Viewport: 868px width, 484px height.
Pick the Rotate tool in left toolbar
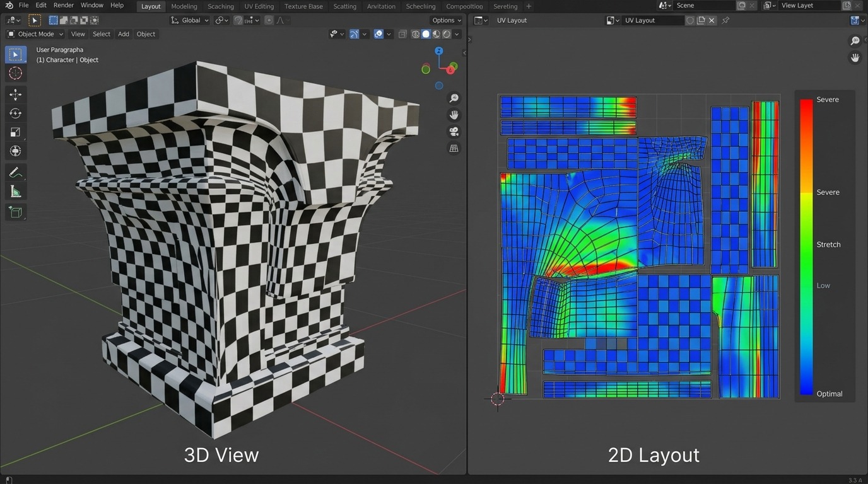16,113
